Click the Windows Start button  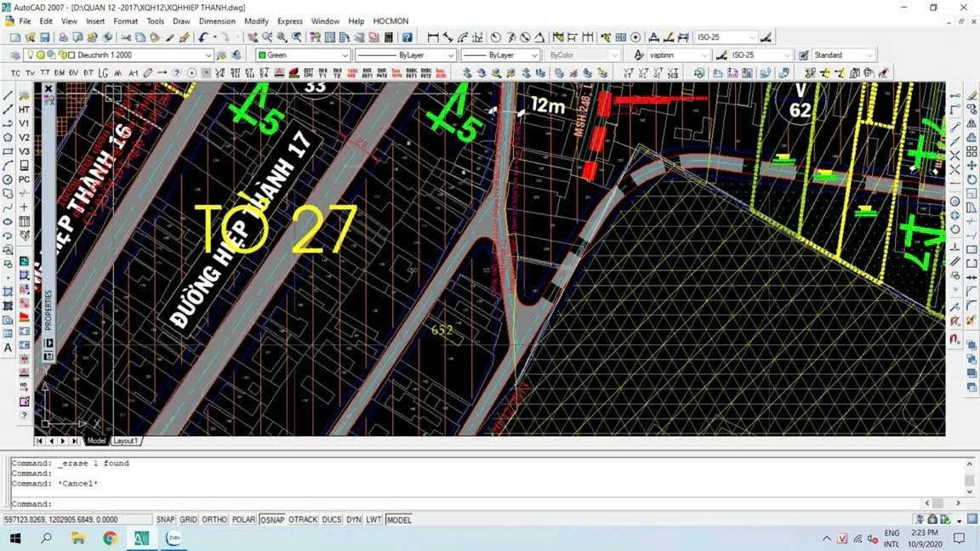tap(14, 538)
